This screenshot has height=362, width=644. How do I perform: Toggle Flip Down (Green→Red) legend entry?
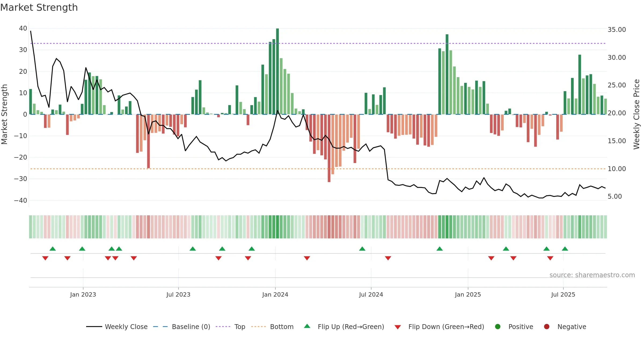(x=439, y=327)
